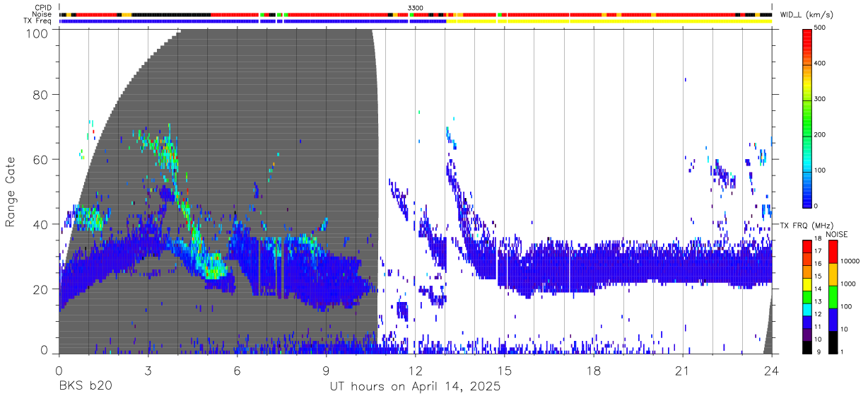Click the 1000 label on noise legend

coord(848,284)
